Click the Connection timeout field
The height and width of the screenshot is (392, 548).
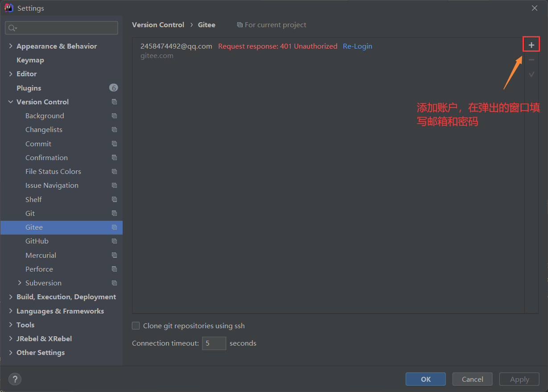[x=214, y=343]
